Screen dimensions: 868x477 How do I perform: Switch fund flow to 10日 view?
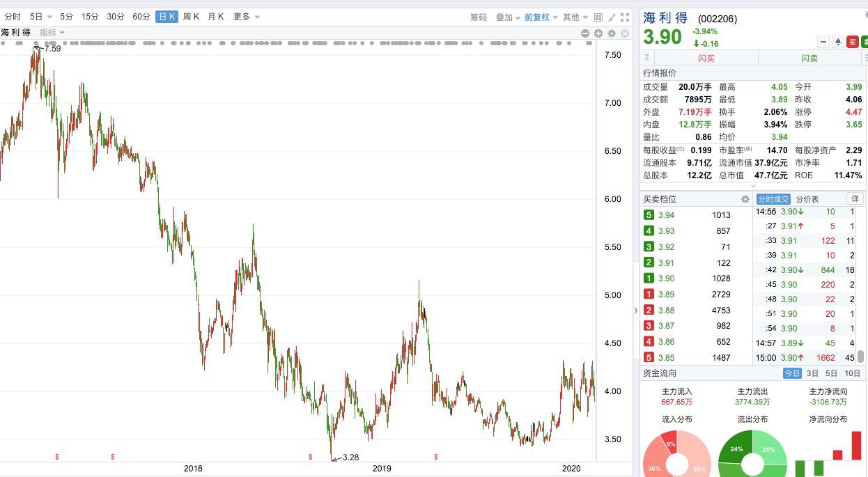point(852,373)
